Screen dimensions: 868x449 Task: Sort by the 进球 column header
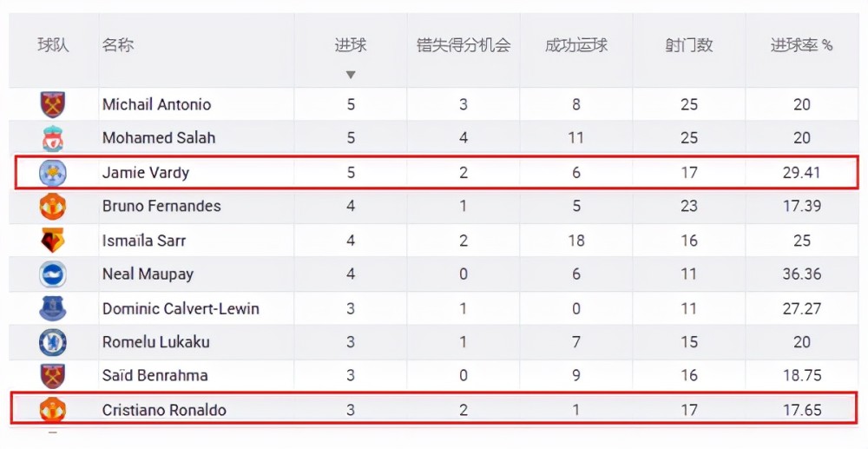coord(351,45)
